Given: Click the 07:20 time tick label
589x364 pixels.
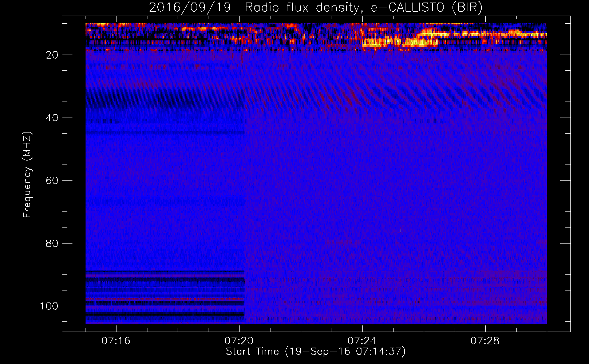Looking at the screenshot, I should point(239,341).
